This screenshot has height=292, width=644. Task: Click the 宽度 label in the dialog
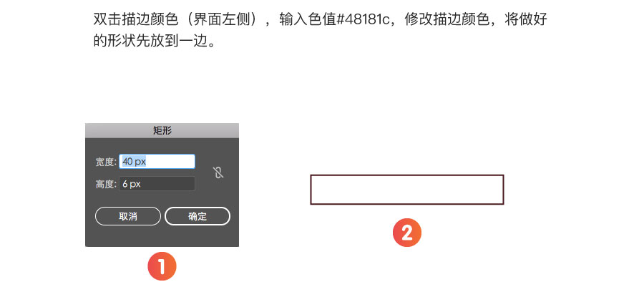[106, 162]
